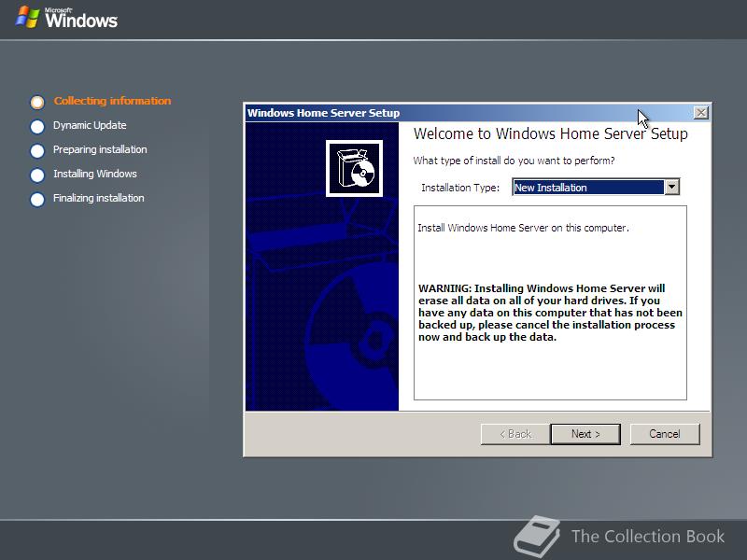Image resolution: width=747 pixels, height=560 pixels.
Task: Click the Preparing installation step bullet
Action: (37, 150)
